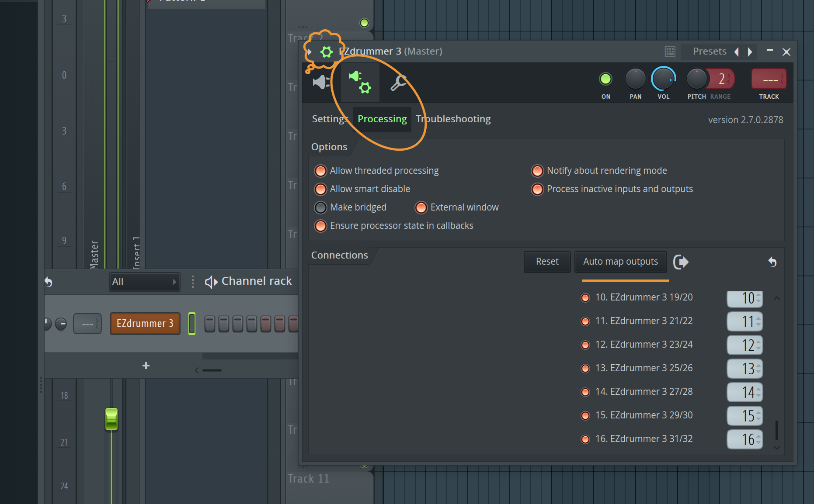Viewport: 814px width, 504px height.
Task: Select the plugin processing gear icon
Action: 360,82
